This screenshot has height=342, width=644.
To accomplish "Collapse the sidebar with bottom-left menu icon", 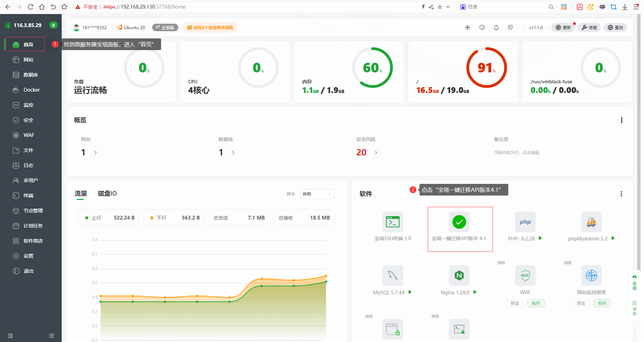I will [10, 336].
